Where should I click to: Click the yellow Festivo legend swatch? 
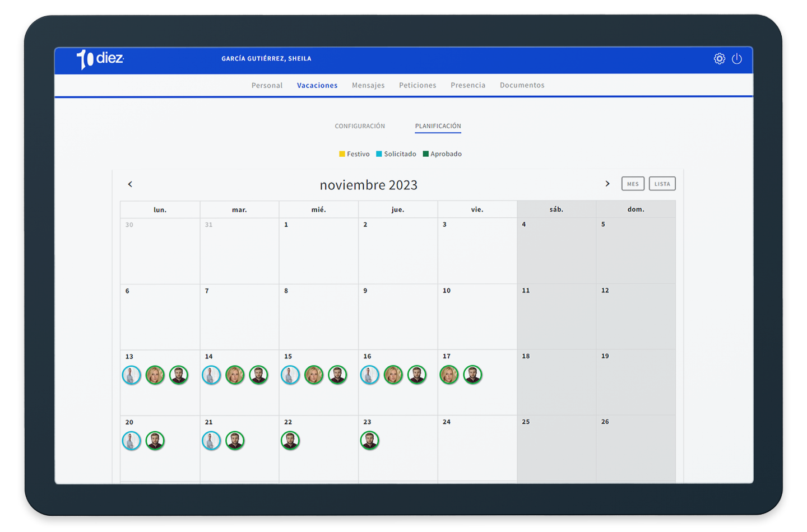click(342, 154)
